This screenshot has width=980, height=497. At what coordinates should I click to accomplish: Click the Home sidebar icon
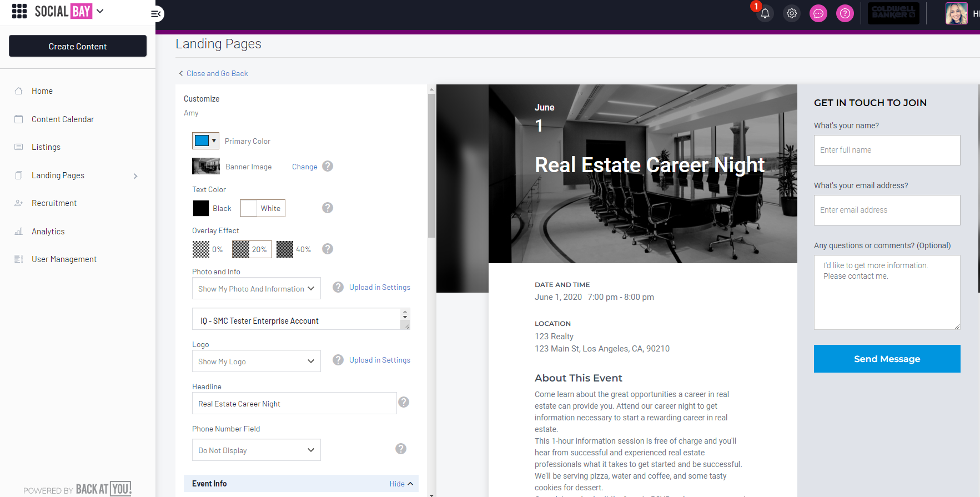19,91
